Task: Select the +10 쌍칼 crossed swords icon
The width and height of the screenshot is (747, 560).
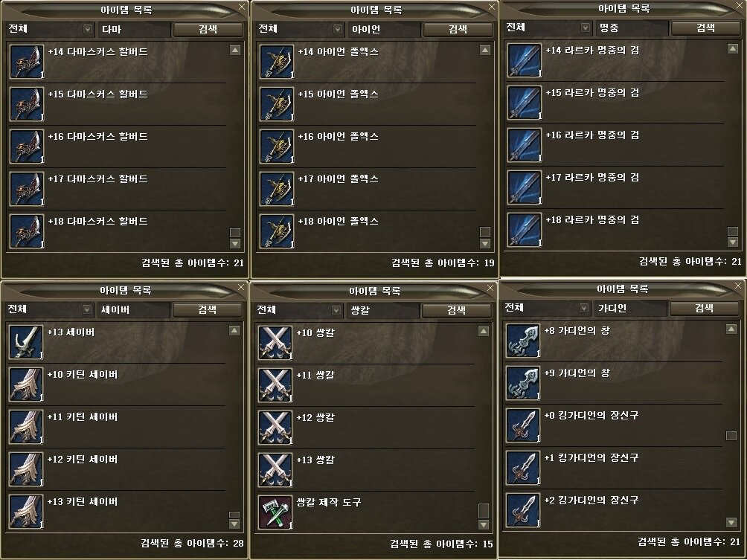Action: coord(275,343)
